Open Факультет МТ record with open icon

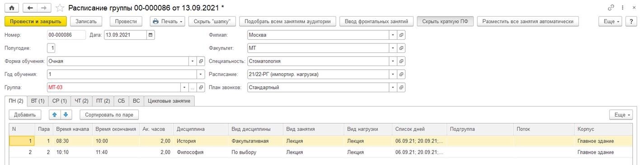401,48
